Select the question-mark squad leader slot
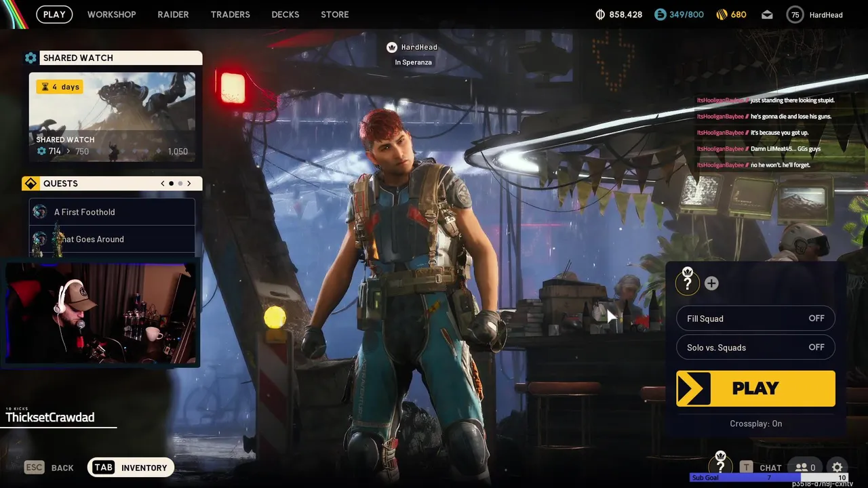The height and width of the screenshot is (488, 868). (687, 282)
